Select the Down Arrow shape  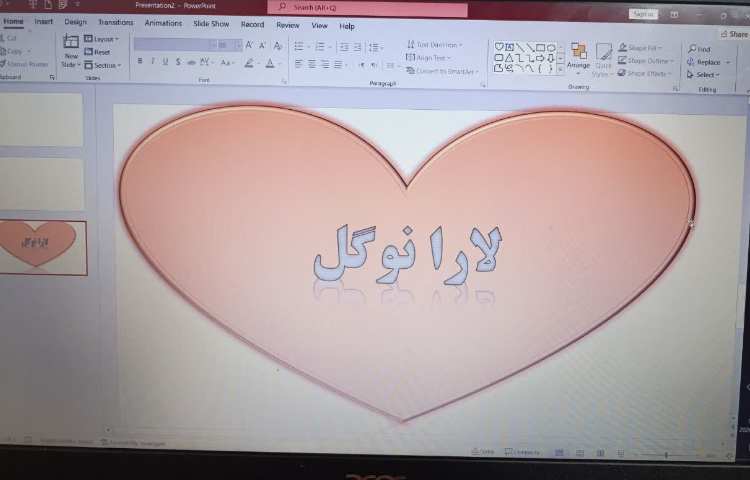click(551, 58)
